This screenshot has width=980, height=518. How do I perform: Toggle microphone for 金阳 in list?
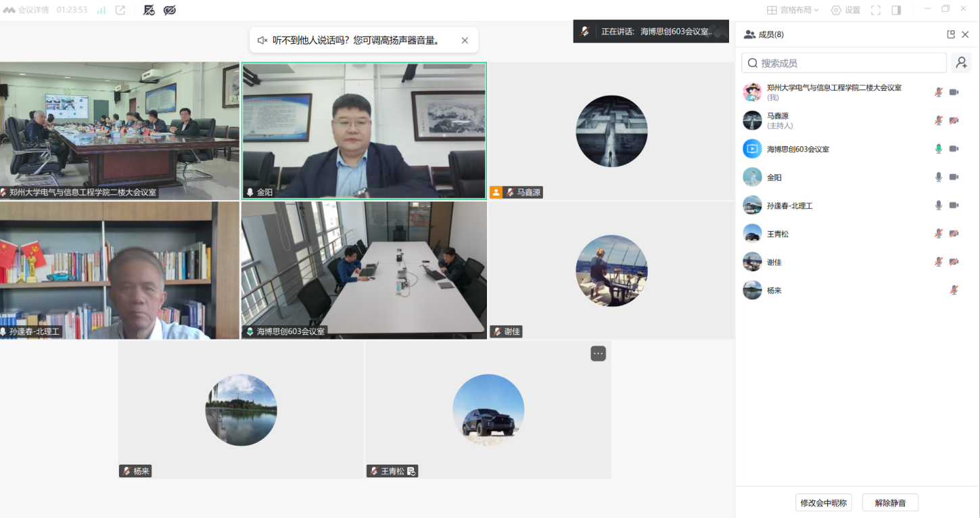coord(939,177)
